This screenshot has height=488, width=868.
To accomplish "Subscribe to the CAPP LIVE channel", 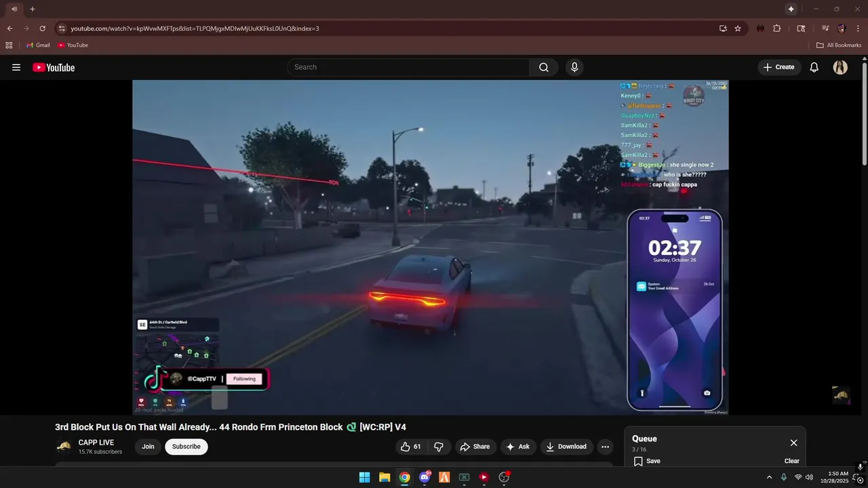I will (186, 447).
